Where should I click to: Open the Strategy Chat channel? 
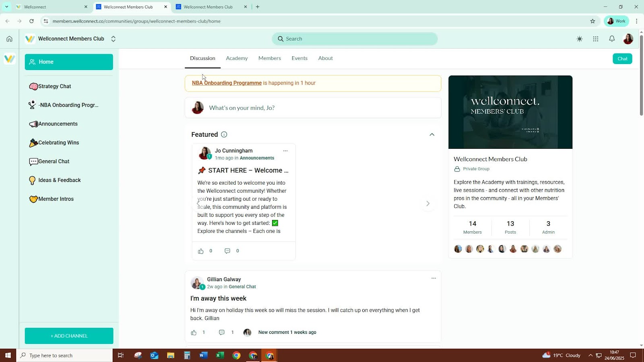tap(69, 86)
